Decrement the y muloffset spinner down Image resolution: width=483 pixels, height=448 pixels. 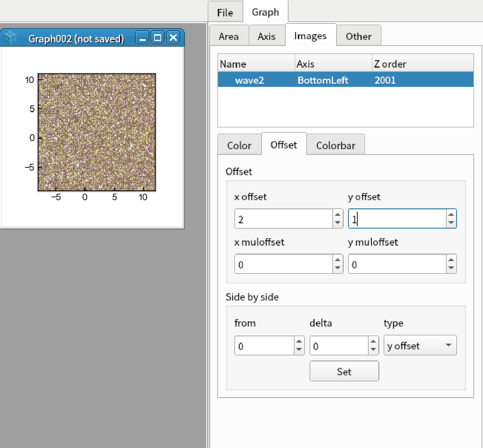tap(451, 268)
